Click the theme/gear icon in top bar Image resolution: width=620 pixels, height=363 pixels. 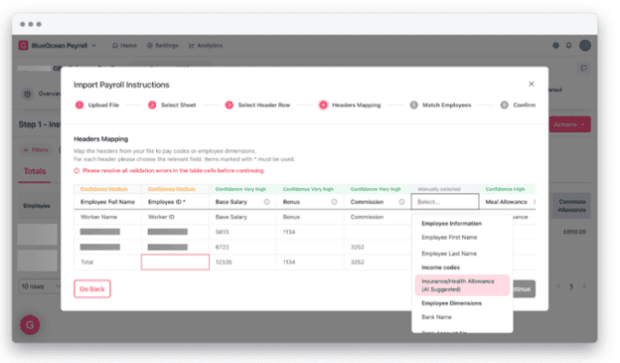pos(556,45)
